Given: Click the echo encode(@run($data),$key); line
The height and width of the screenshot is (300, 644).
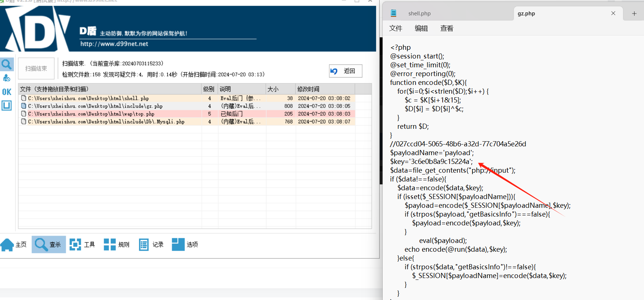Looking at the screenshot, I should click(x=456, y=249).
